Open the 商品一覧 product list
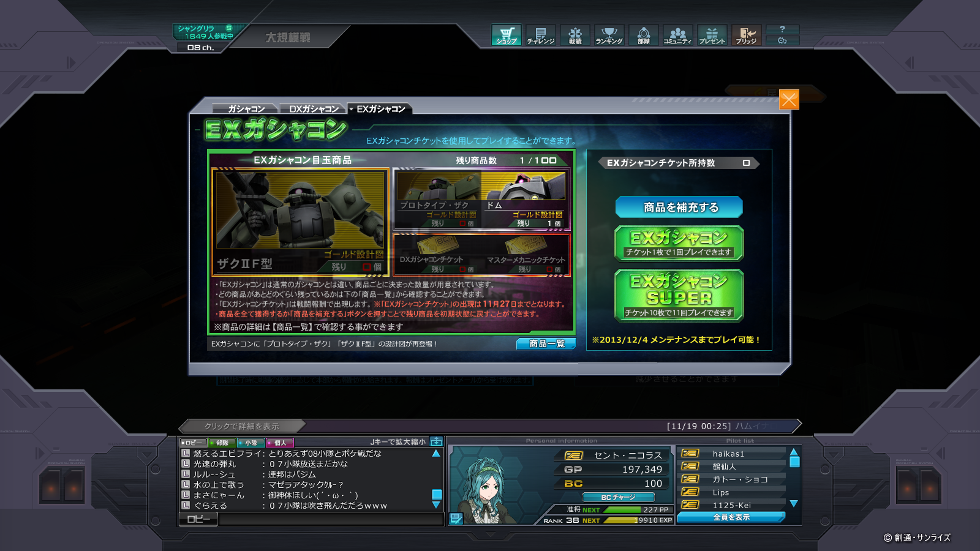Image resolution: width=980 pixels, height=551 pixels. (x=546, y=343)
